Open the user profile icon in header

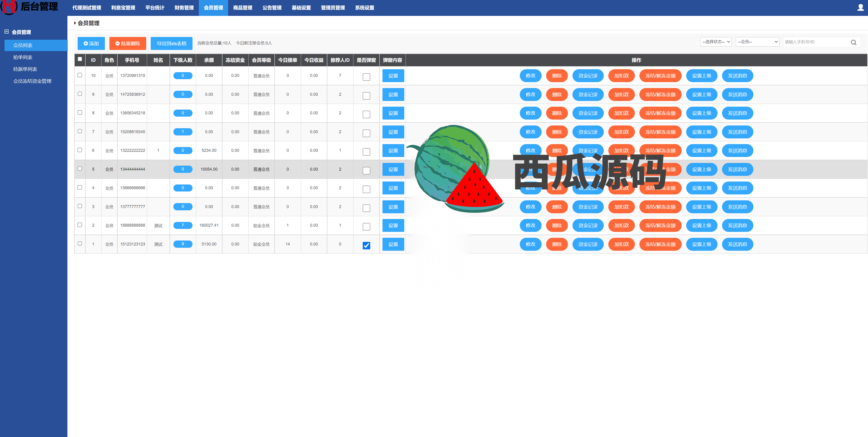coord(860,7)
